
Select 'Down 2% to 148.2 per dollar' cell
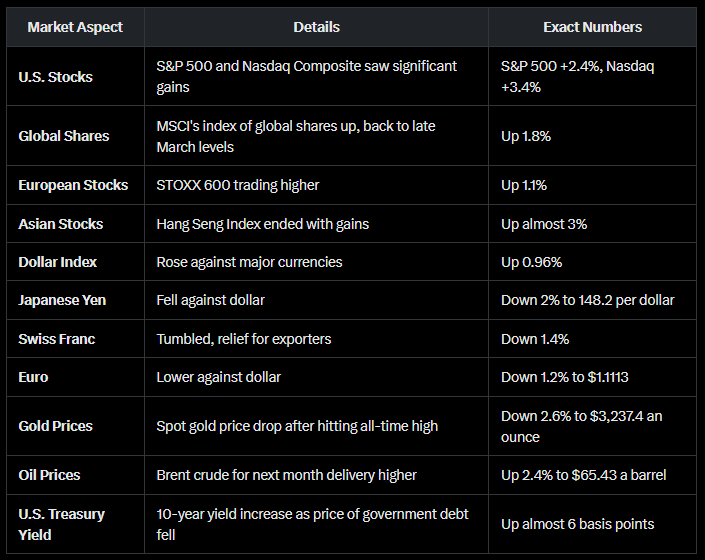[x=588, y=300]
